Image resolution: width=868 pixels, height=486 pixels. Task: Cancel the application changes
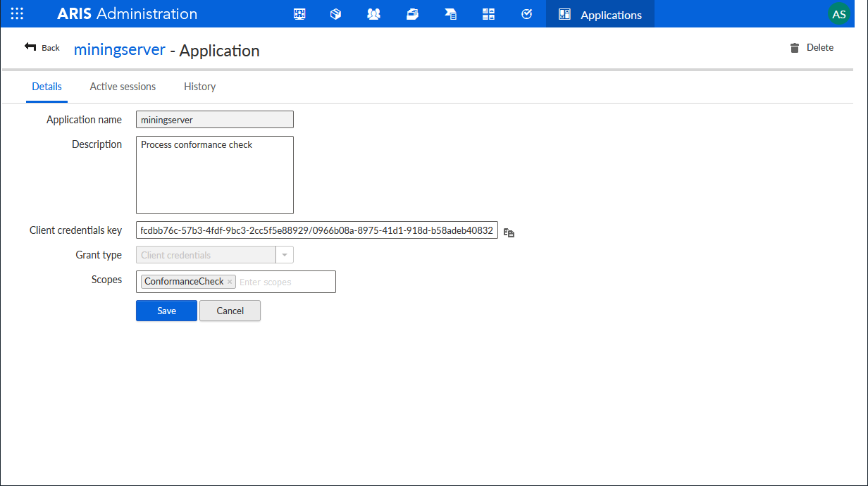pyautogui.click(x=230, y=311)
